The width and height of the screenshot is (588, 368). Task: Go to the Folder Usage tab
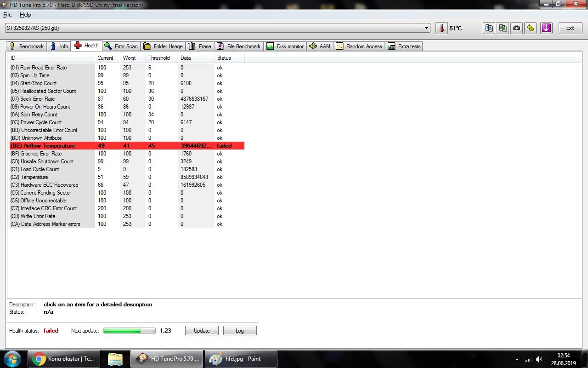point(163,46)
